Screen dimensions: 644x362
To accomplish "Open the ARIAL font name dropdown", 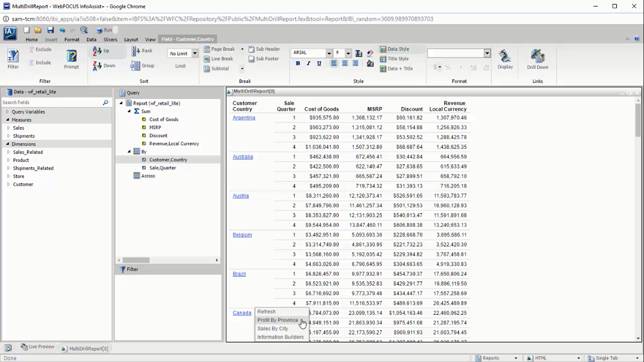I will click(329, 53).
